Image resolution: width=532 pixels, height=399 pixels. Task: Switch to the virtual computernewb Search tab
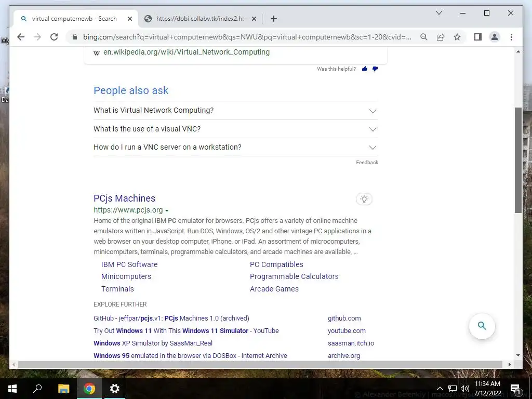(76, 19)
